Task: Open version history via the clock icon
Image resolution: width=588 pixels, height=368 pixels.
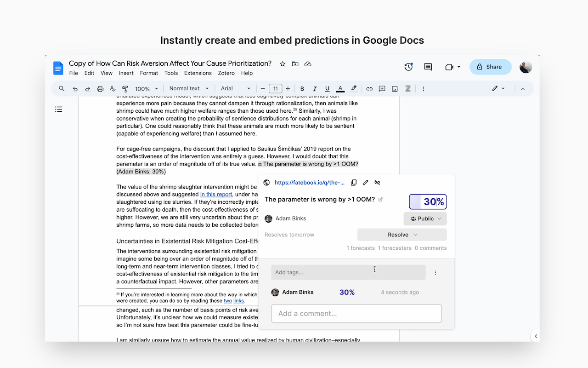Action: pyautogui.click(x=408, y=67)
